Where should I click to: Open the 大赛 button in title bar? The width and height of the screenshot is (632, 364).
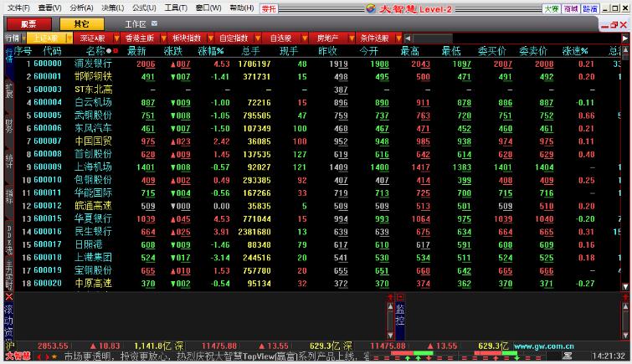tap(551, 8)
